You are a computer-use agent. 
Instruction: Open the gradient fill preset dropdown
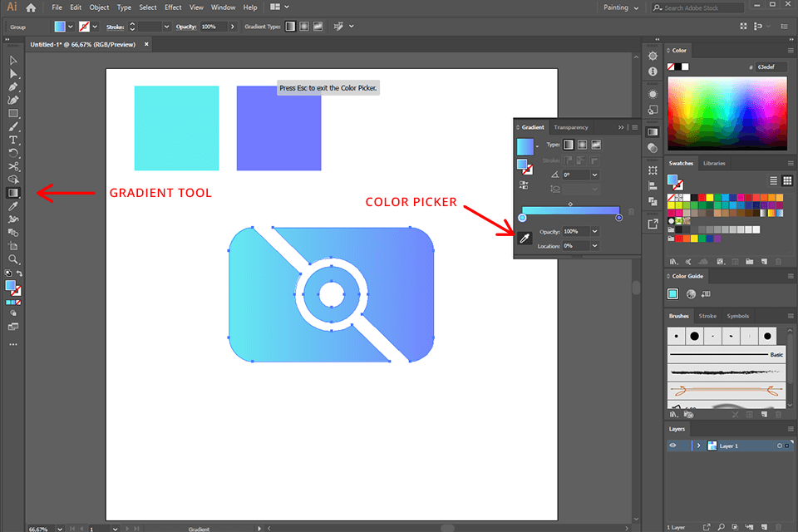(x=538, y=145)
